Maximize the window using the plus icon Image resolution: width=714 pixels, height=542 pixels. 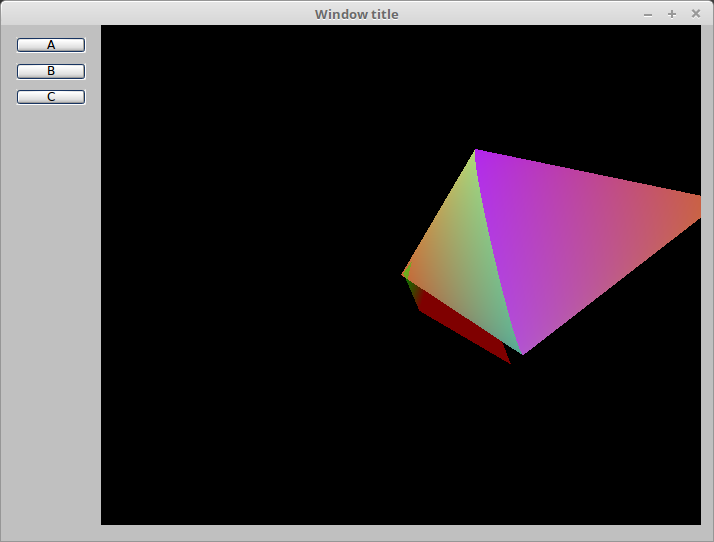coord(672,14)
